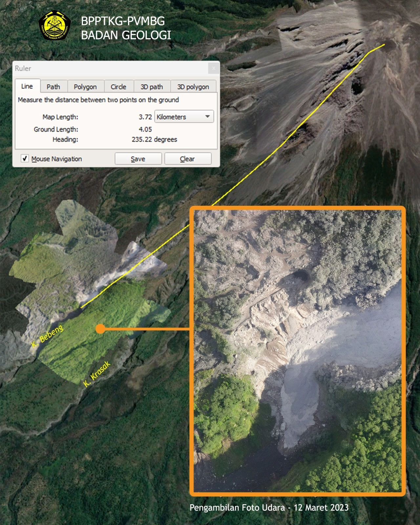Switch to the Line tab
Viewport: 420px width, 525px height.
27,86
